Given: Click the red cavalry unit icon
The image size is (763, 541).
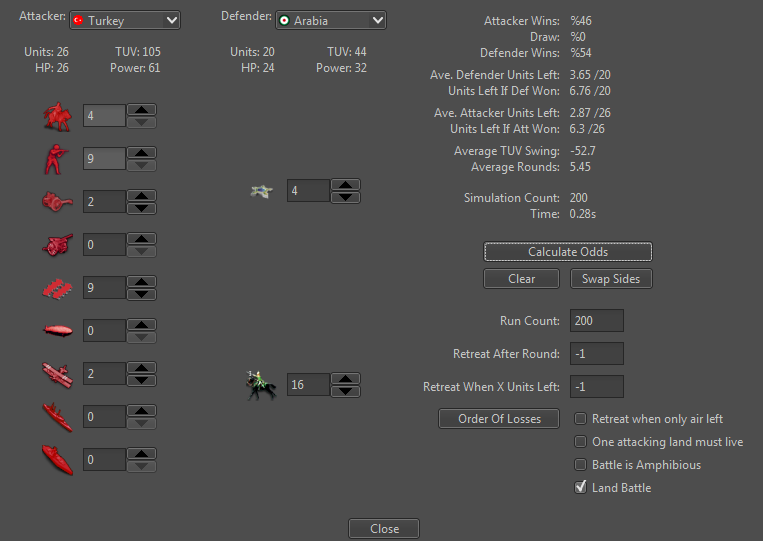Looking at the screenshot, I should [x=57, y=116].
